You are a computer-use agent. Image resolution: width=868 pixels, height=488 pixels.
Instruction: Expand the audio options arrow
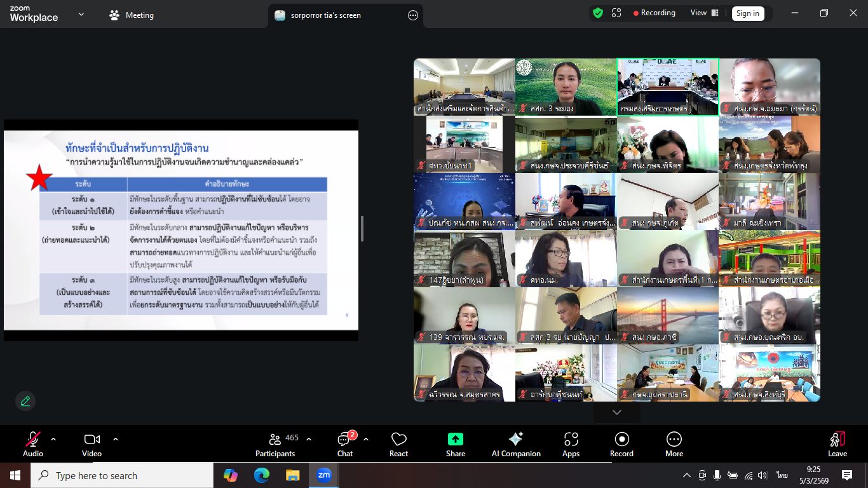[x=53, y=439]
